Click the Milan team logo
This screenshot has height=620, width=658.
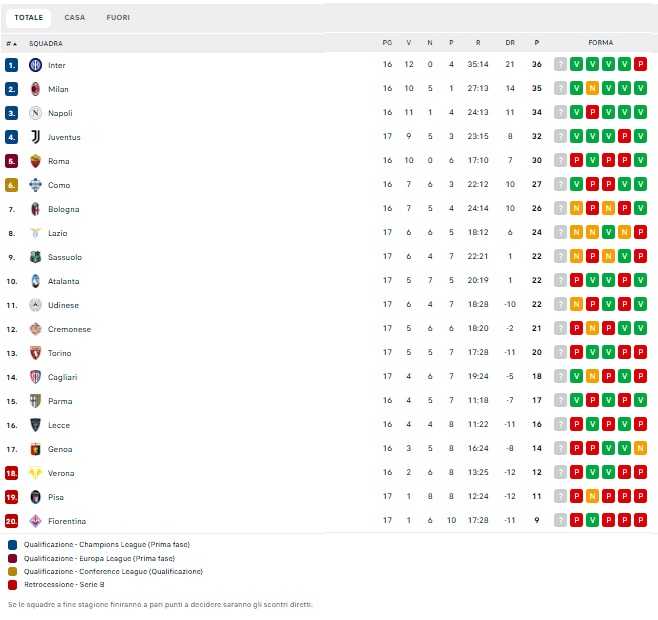pyautogui.click(x=36, y=89)
